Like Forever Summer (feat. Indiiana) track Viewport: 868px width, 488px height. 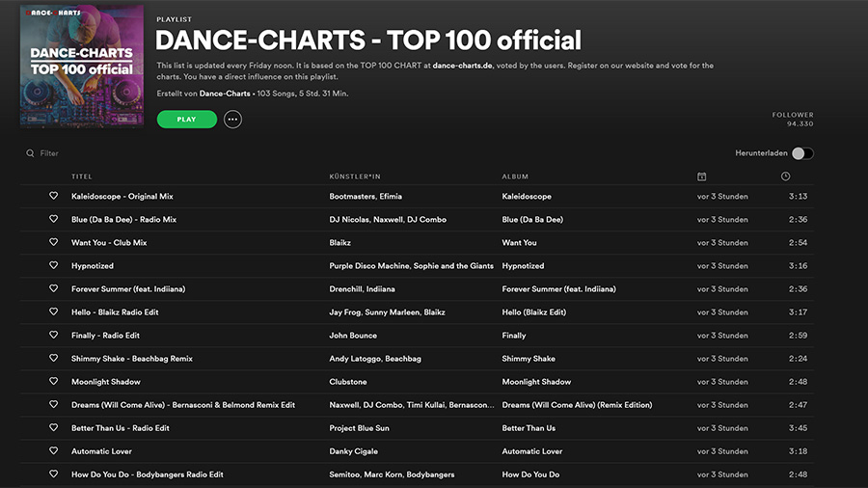coord(54,288)
